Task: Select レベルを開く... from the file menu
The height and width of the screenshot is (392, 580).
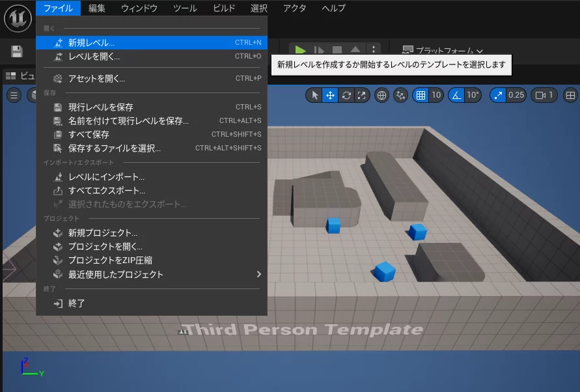Action: 94,57
